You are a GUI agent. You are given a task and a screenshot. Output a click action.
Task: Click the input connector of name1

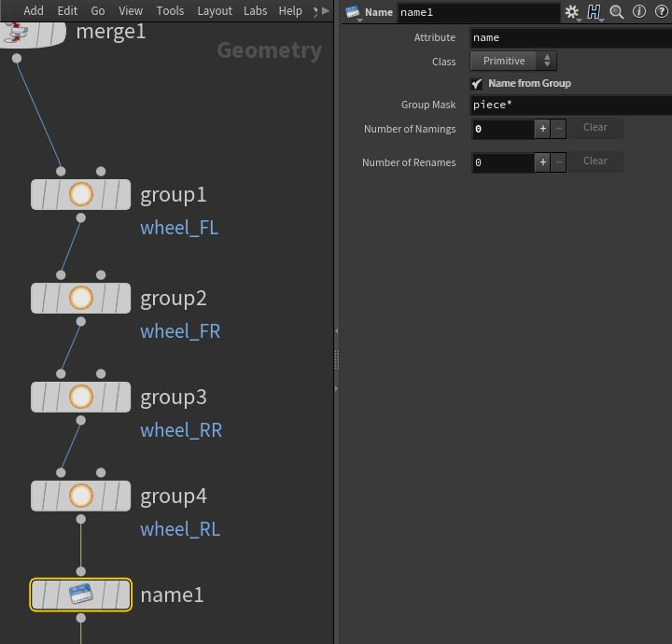point(80,571)
